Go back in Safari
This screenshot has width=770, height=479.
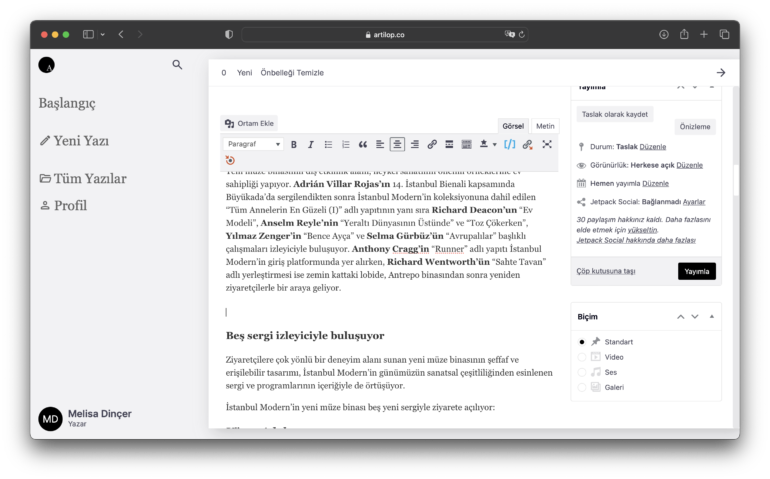[121, 34]
